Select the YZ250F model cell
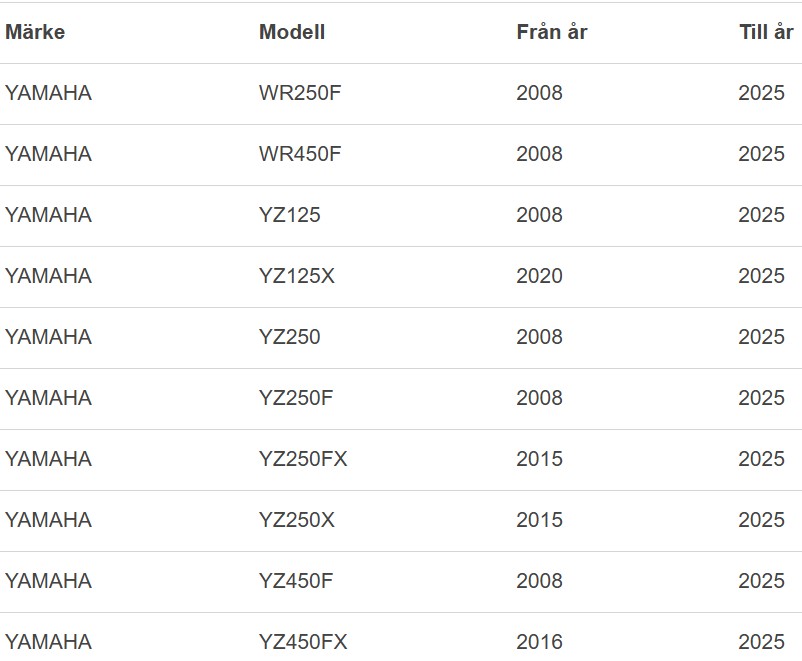 point(296,398)
